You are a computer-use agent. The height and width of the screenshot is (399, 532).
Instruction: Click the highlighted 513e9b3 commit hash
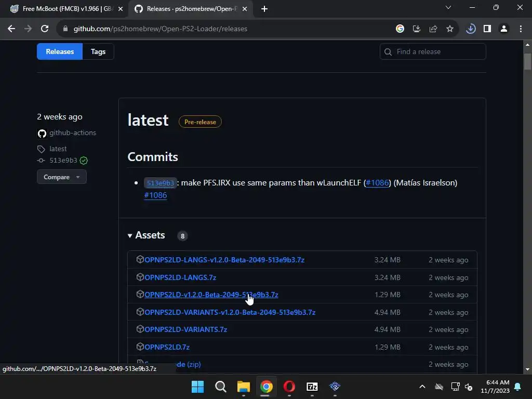point(161,183)
